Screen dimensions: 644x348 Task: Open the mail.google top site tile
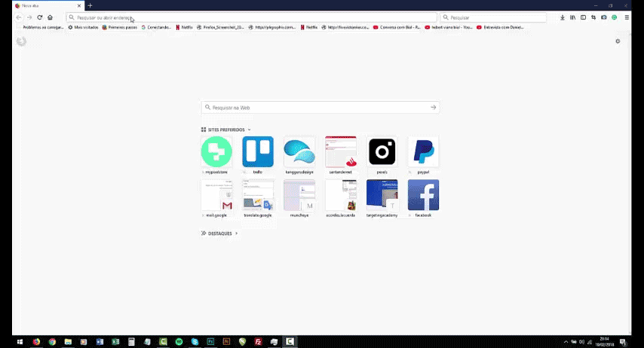point(216,195)
